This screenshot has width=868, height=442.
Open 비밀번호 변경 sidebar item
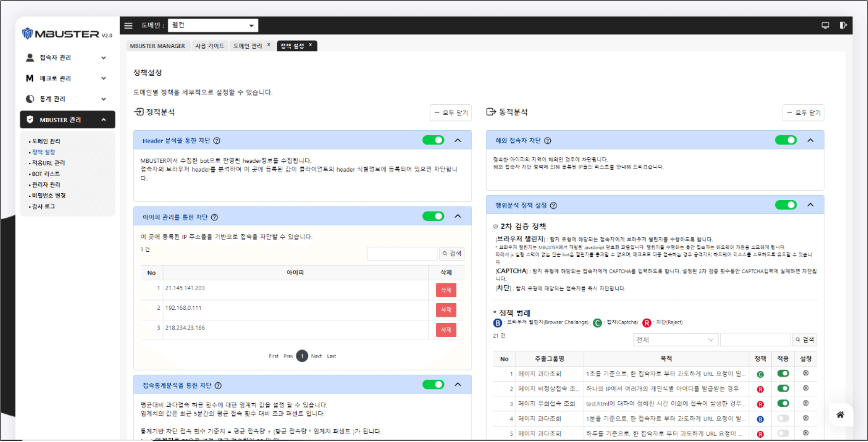coord(48,195)
